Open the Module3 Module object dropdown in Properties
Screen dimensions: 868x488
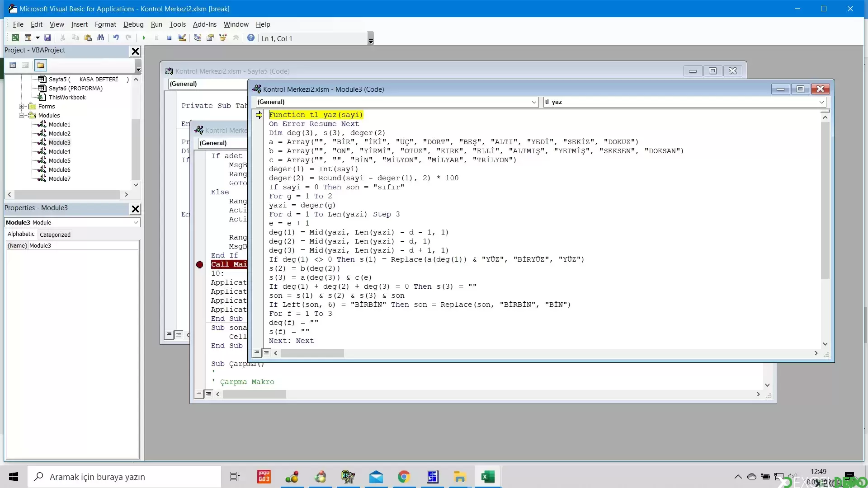point(136,223)
